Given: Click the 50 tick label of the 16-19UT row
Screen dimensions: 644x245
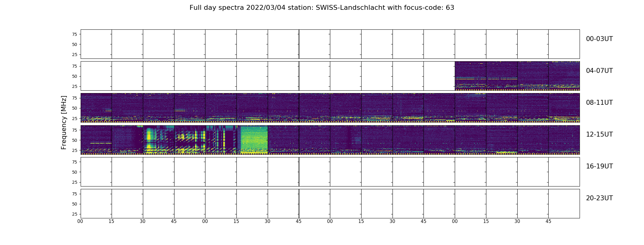Looking at the screenshot, I should click(x=75, y=172).
